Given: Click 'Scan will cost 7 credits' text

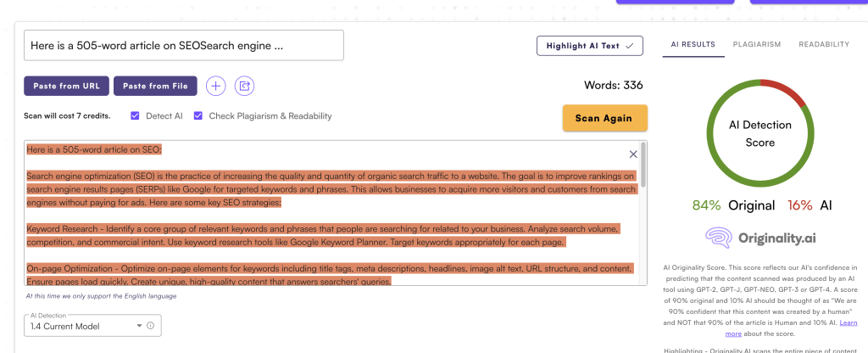Looking at the screenshot, I should coord(67,115).
